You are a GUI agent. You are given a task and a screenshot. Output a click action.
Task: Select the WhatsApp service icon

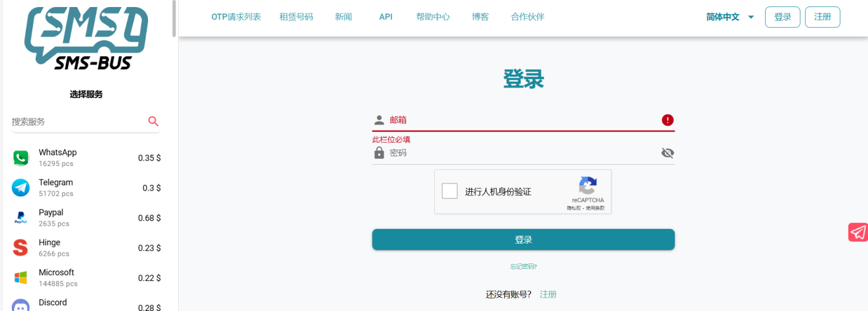click(21, 158)
